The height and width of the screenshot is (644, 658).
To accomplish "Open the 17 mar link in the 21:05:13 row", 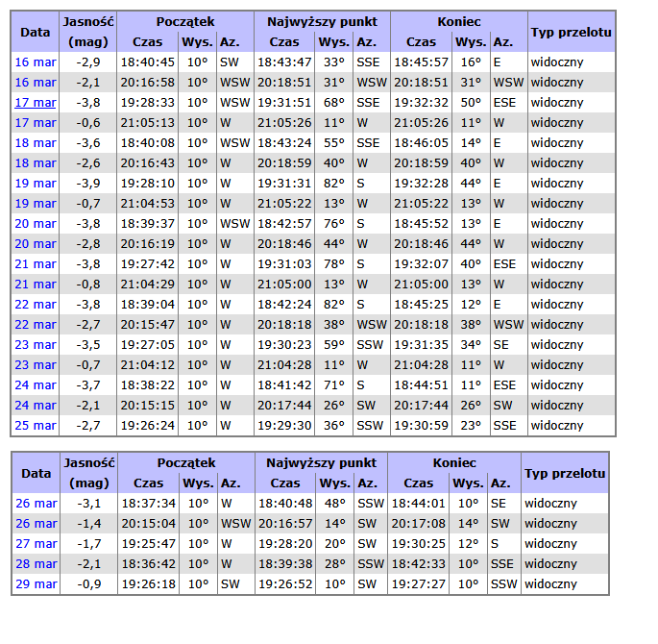I will (x=36, y=123).
